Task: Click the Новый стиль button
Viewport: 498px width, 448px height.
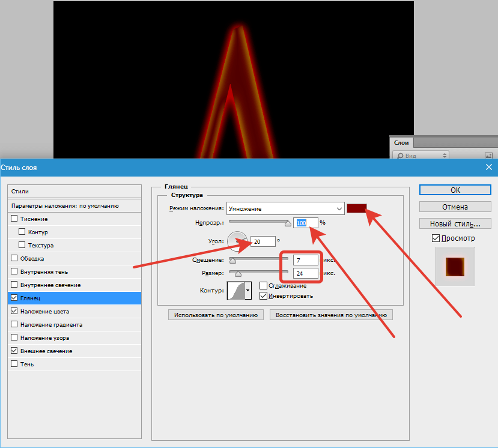Action: [x=455, y=223]
